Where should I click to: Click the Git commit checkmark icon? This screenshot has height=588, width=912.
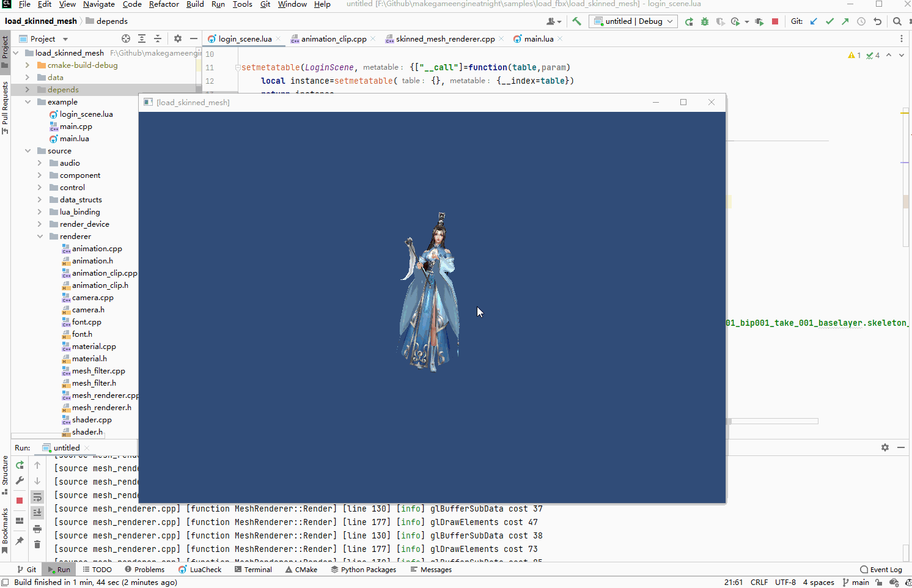point(829,21)
